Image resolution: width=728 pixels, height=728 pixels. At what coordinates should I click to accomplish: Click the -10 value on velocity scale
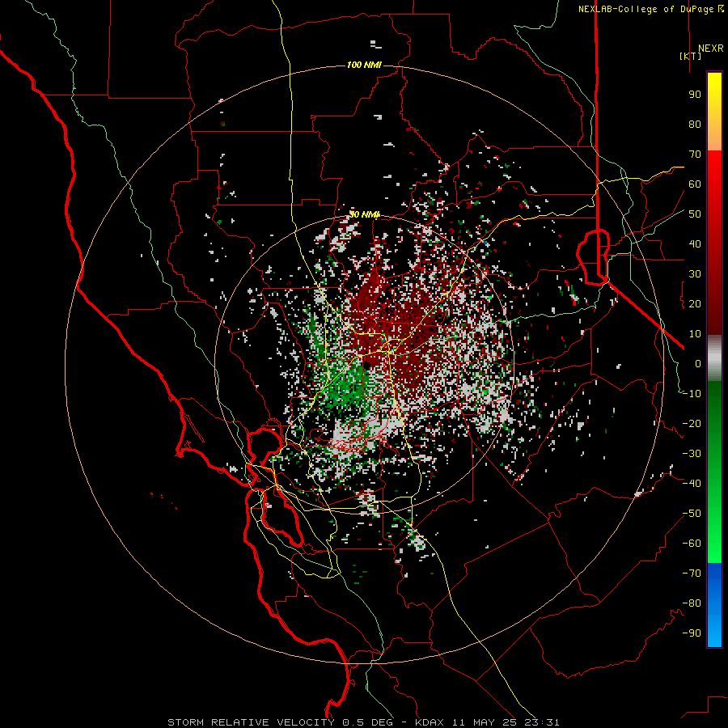(x=692, y=394)
